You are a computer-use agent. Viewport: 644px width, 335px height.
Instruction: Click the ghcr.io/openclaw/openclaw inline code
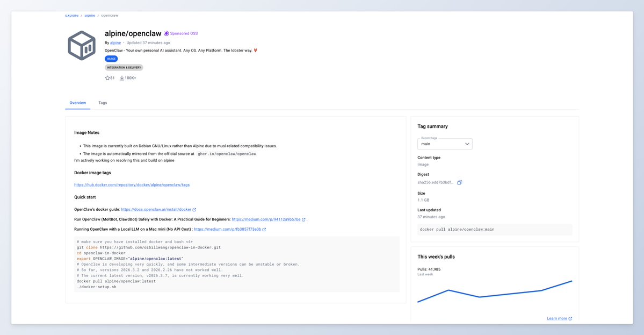(227, 154)
